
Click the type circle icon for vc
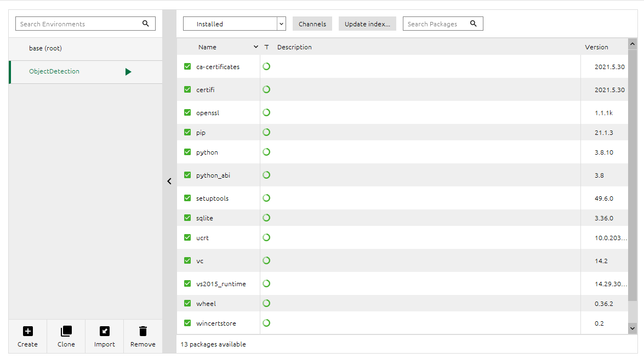(266, 260)
